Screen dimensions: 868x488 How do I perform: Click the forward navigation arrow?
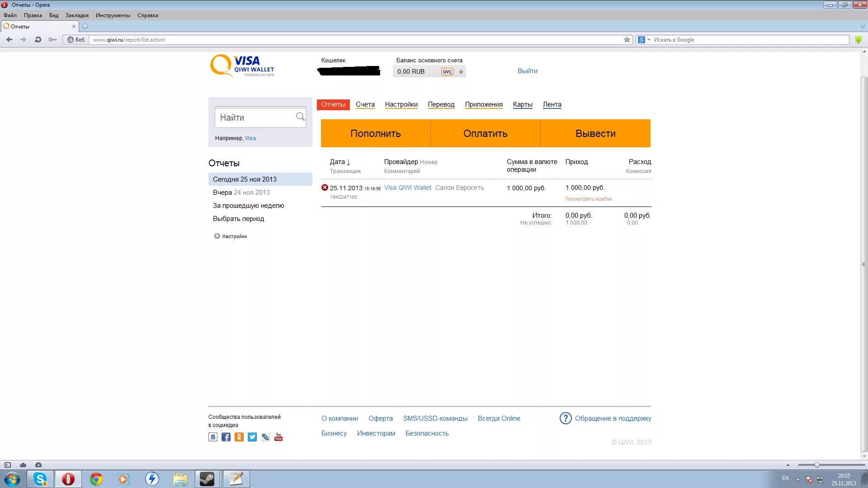pyautogui.click(x=23, y=40)
